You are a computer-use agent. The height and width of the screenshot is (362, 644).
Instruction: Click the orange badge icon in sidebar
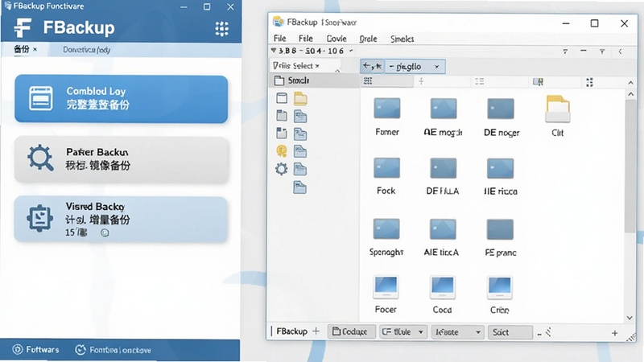(x=281, y=151)
